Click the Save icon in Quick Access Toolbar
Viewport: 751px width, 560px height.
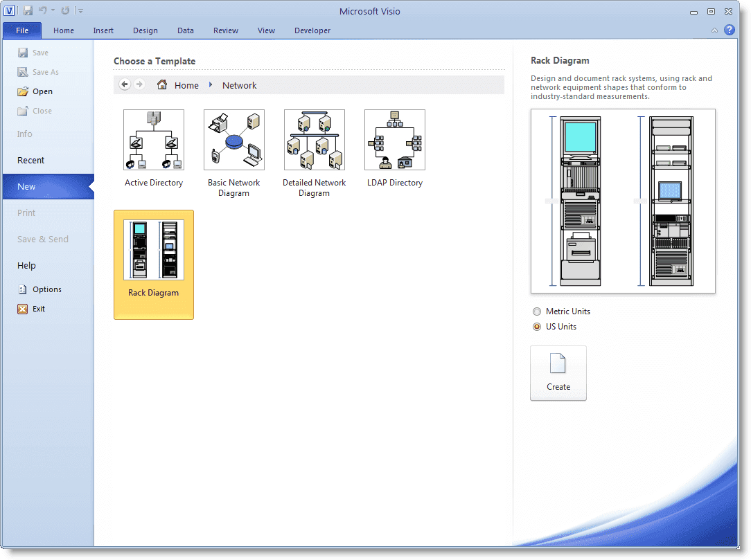click(x=28, y=10)
